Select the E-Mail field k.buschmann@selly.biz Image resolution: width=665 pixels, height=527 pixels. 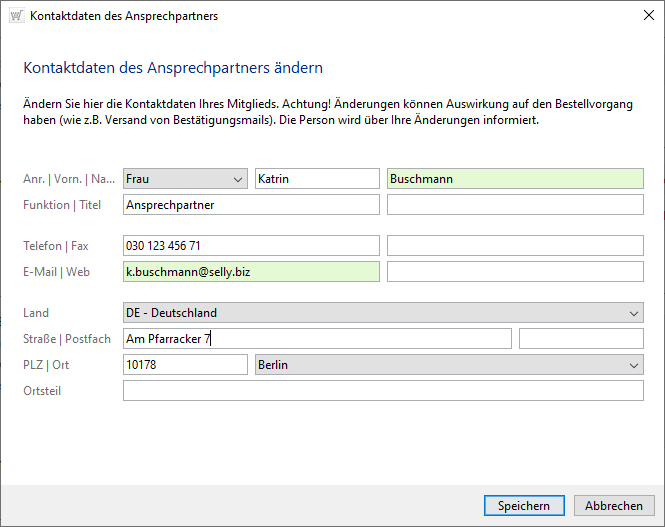coord(251,271)
